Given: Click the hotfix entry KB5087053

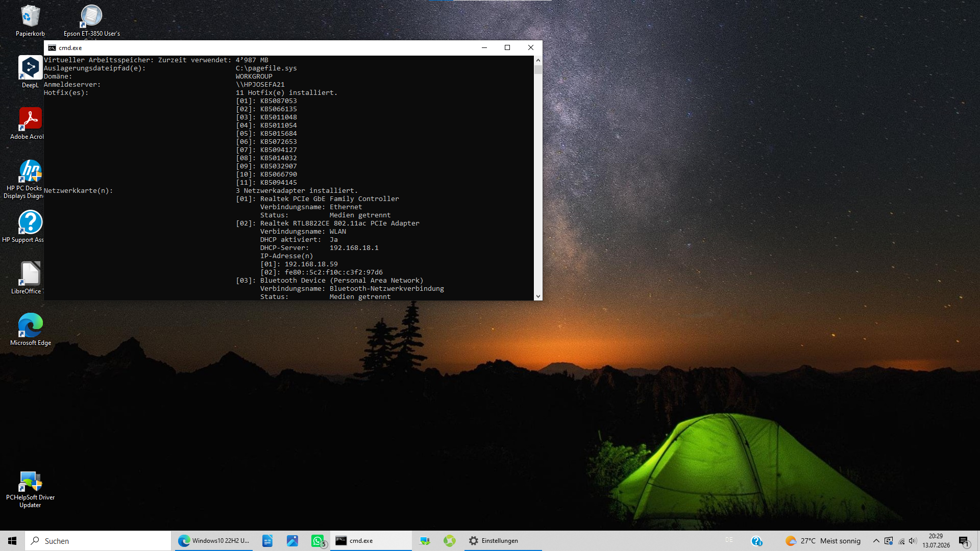Looking at the screenshot, I should 278,101.
